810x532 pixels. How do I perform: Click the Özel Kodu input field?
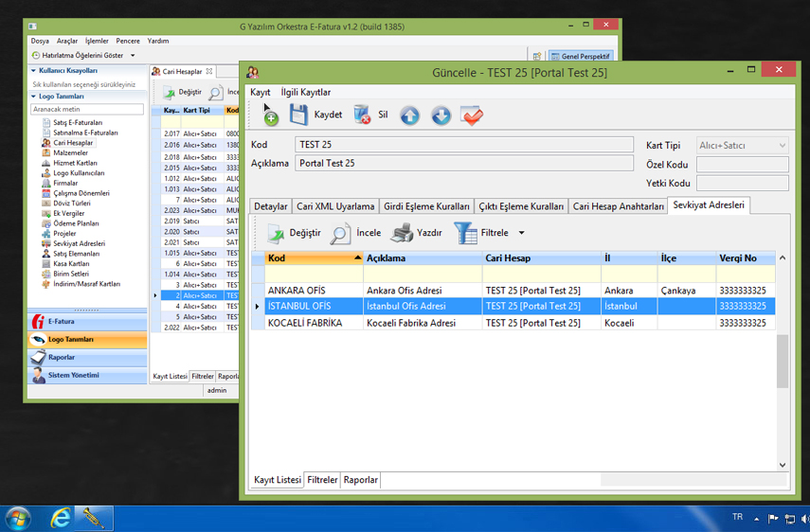[742, 165]
